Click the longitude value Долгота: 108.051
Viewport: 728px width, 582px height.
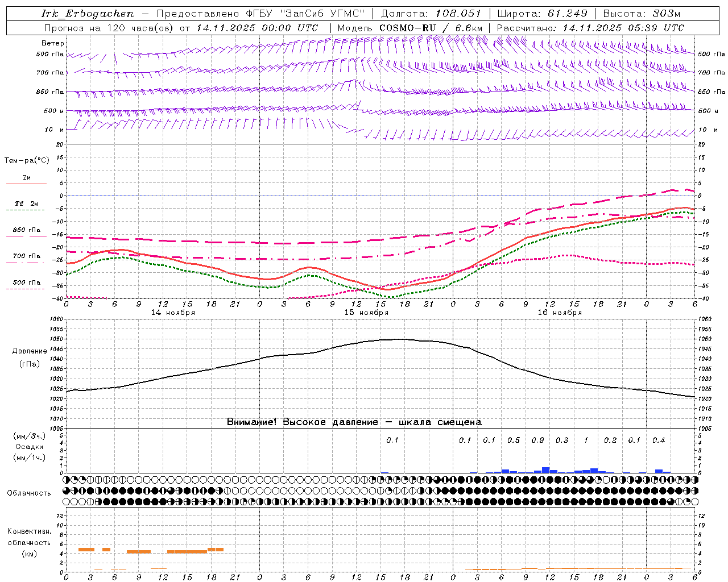click(x=431, y=14)
